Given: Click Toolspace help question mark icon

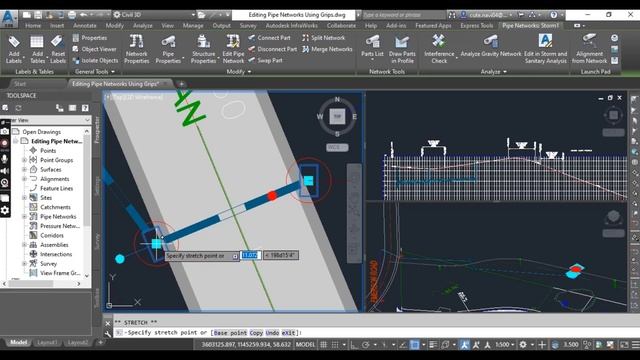Looking at the screenshot, I should tap(85, 108).
